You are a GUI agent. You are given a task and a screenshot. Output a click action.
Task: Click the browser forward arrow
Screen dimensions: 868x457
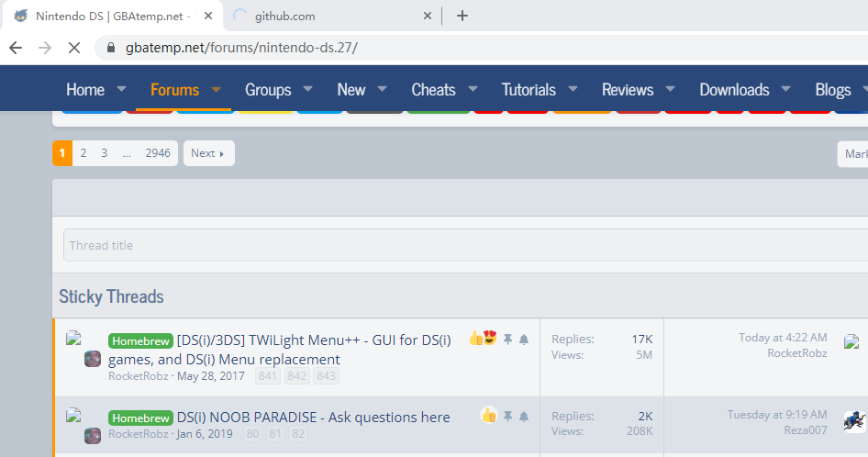click(45, 48)
